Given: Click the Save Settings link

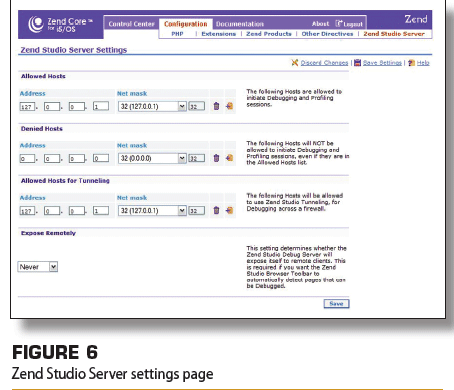Looking at the screenshot, I should pyautogui.click(x=382, y=63).
